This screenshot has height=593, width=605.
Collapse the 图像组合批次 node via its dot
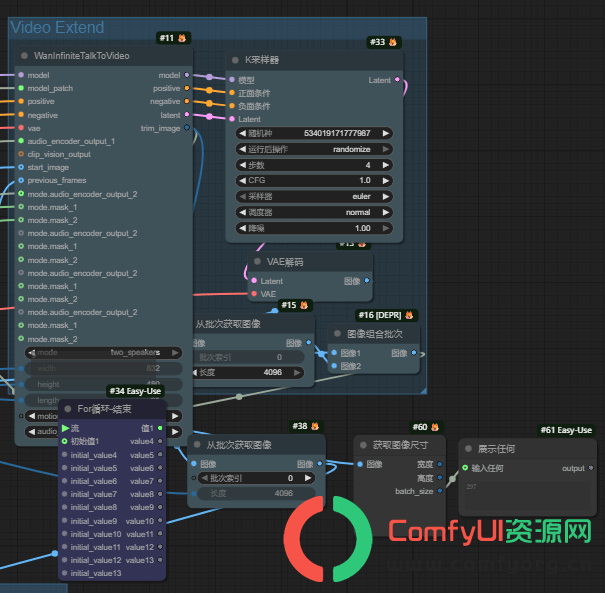pyautogui.click(x=337, y=333)
